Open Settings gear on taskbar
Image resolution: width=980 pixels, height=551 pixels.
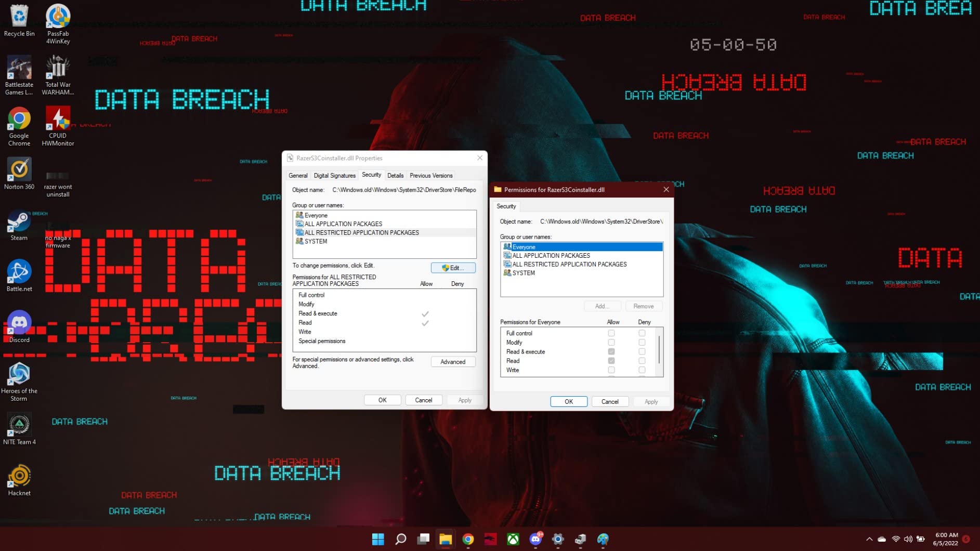pos(558,539)
